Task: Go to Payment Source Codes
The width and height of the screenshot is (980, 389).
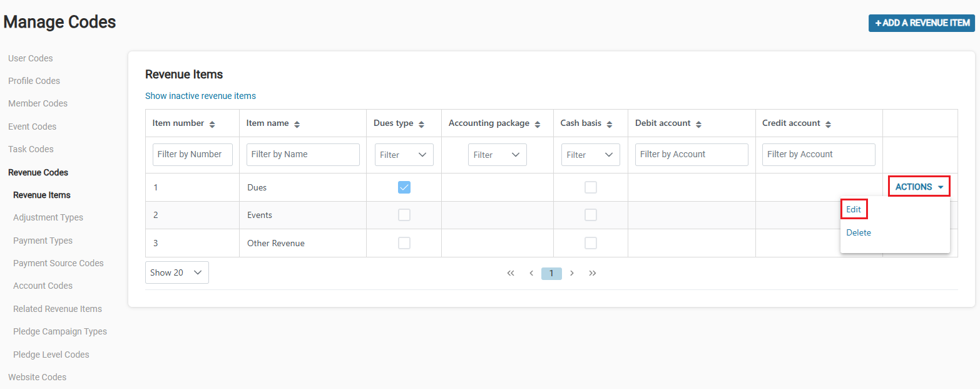Action: (x=58, y=263)
